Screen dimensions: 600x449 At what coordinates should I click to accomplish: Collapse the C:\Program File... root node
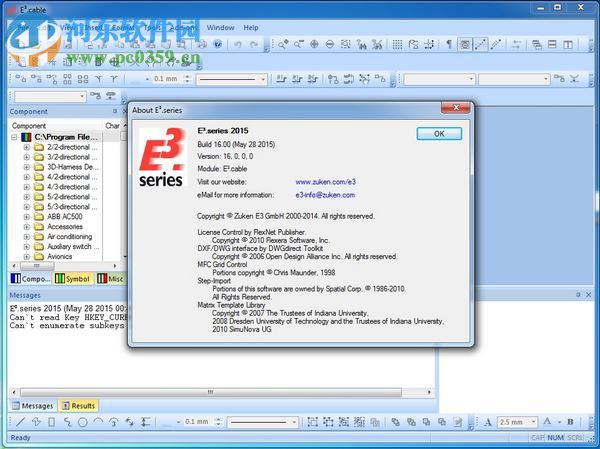15,137
